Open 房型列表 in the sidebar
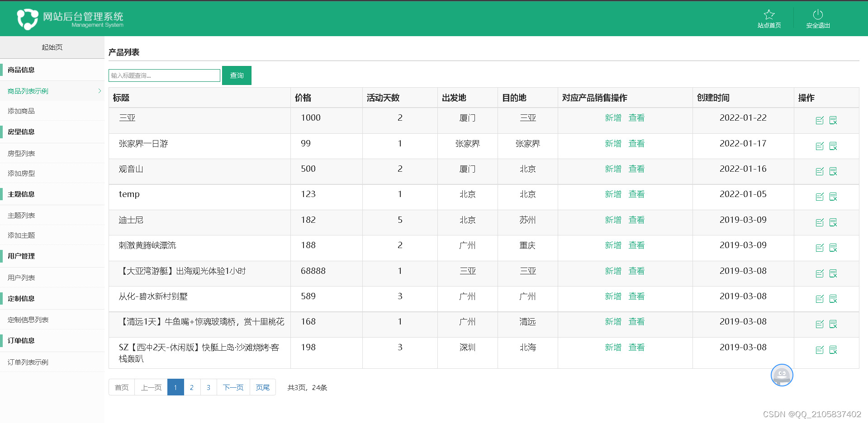 pyautogui.click(x=21, y=153)
